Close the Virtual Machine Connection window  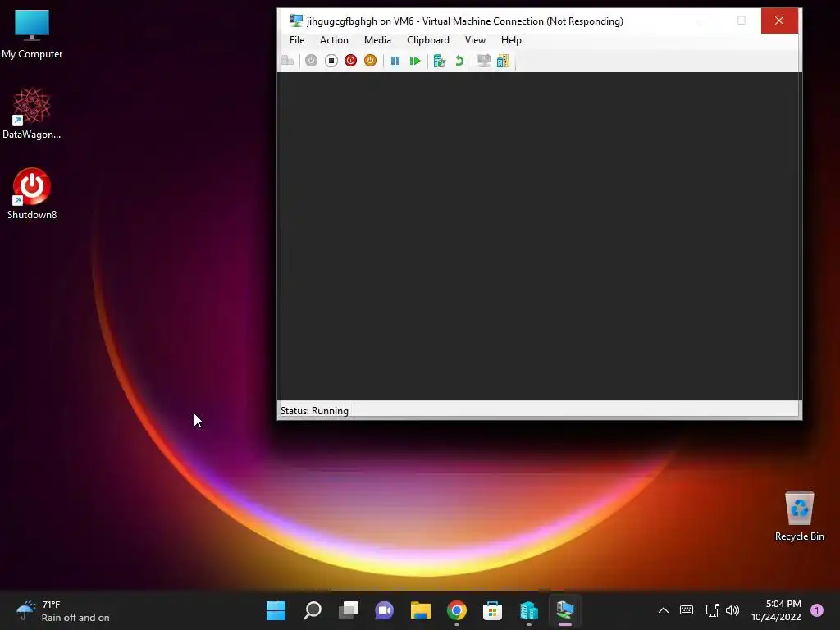point(779,21)
